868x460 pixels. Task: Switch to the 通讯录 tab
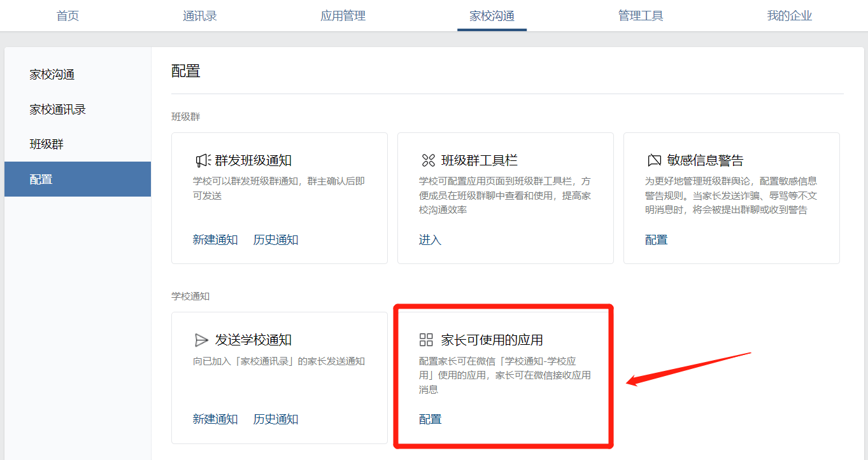(200, 16)
